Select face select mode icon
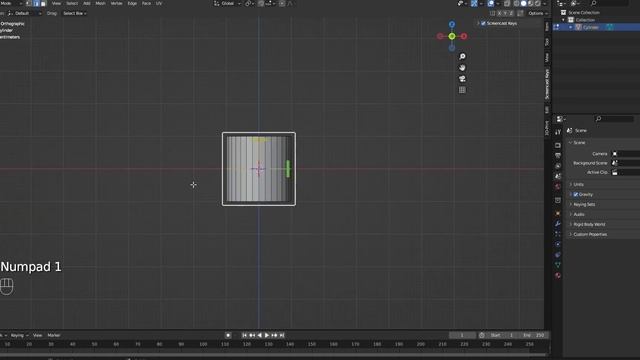 [43, 3]
